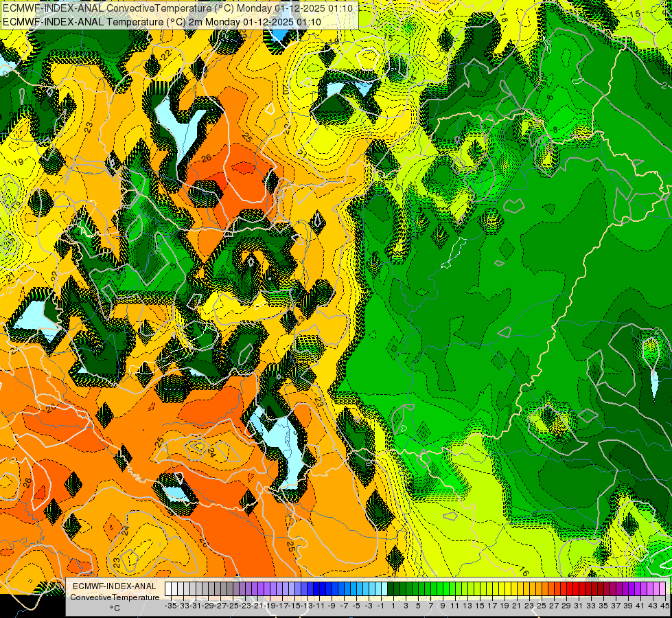Click the 'ConvectiveTemperature' label in the legend
Viewport: 672px width, 618px height.
(115, 597)
